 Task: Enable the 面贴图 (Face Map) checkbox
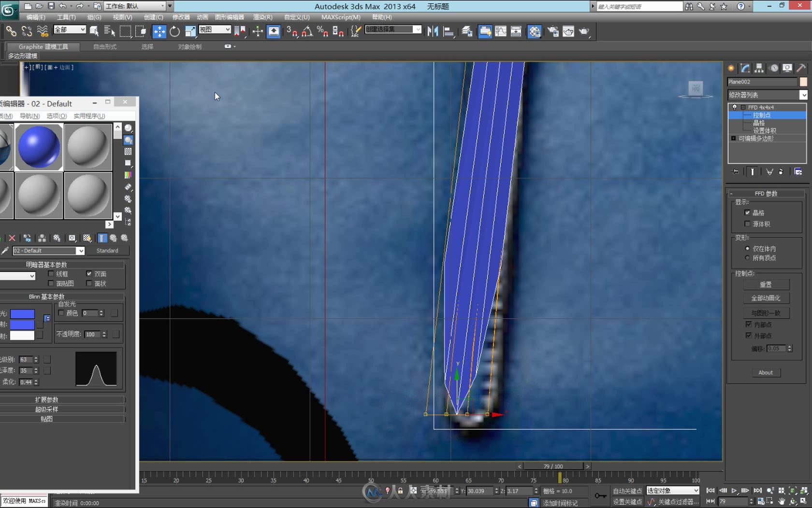[x=51, y=283]
